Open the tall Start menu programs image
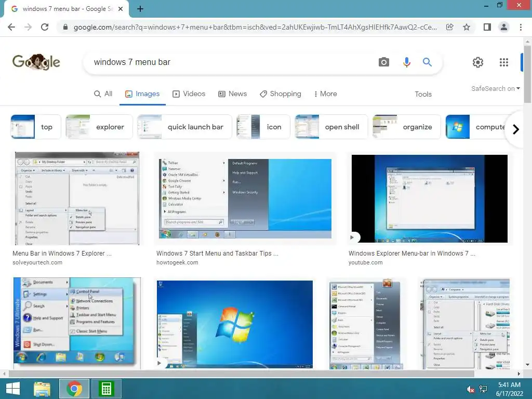This screenshot has height=399, width=532. coord(366,323)
